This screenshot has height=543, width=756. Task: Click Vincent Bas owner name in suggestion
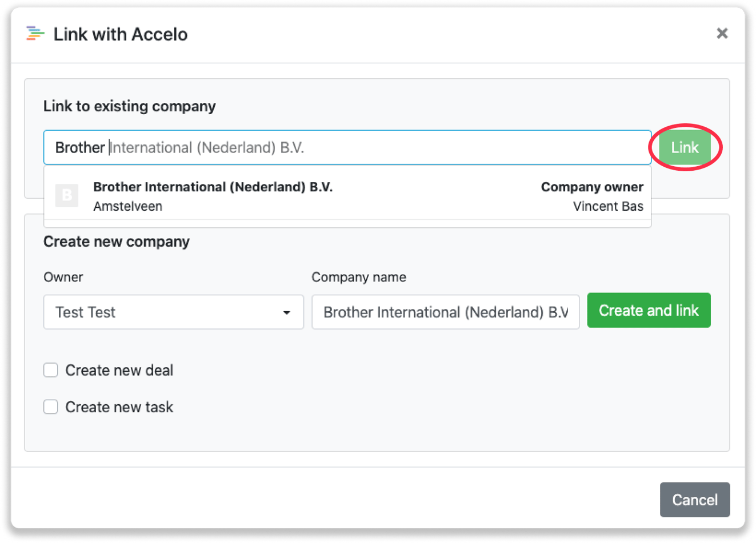608,206
